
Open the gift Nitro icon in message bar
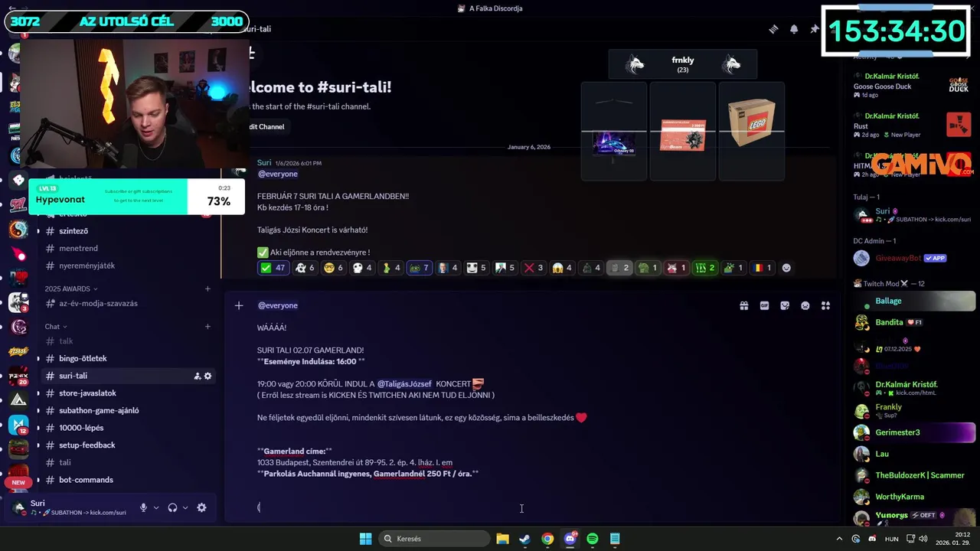743,305
